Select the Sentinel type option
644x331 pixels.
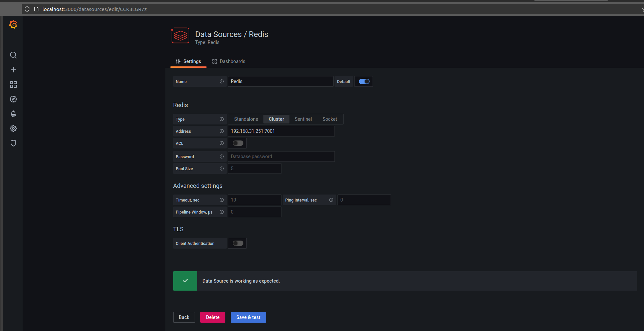(303, 119)
